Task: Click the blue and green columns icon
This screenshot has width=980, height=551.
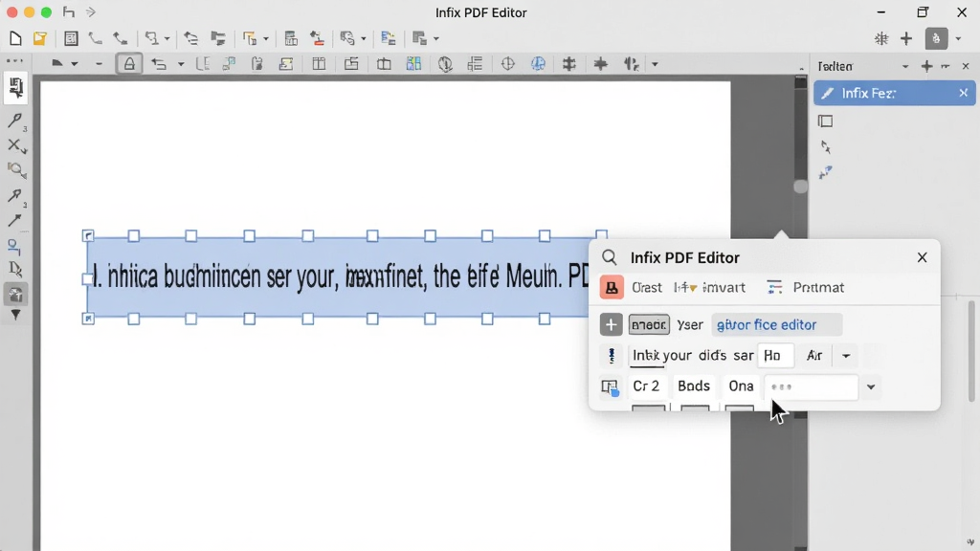Action: (413, 64)
